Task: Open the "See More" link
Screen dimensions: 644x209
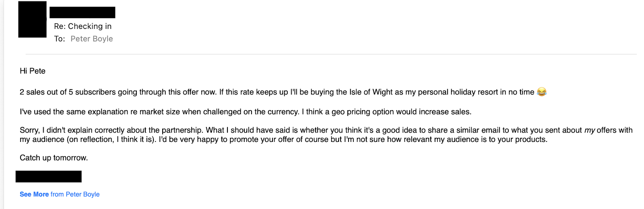Action: tap(34, 194)
